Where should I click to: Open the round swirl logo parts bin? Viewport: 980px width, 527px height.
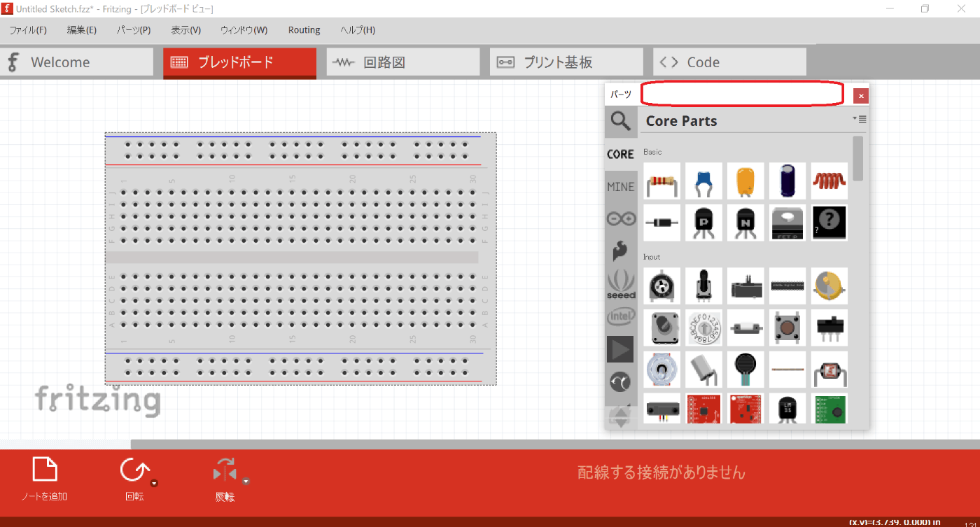pyautogui.click(x=621, y=381)
